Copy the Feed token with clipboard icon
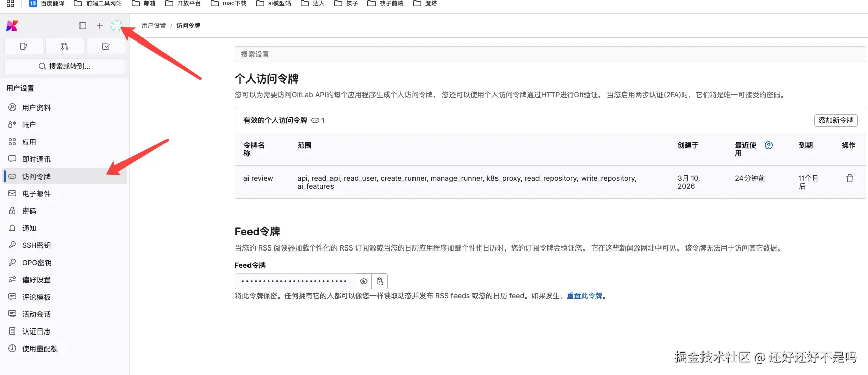Screen dimensions: 868x375 click(x=380, y=281)
